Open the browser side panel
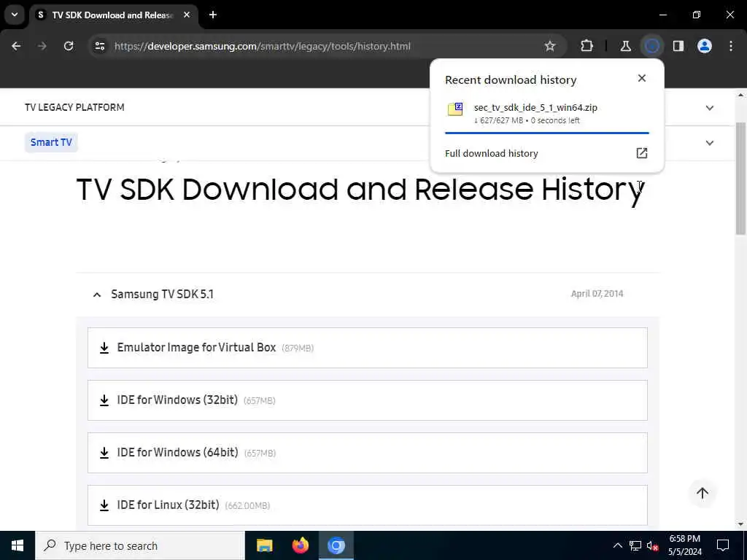This screenshot has width=747, height=560. coord(678,46)
